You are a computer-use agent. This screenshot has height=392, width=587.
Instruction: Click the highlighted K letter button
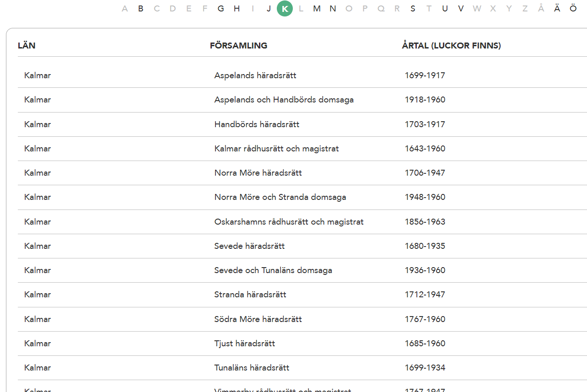285,8
